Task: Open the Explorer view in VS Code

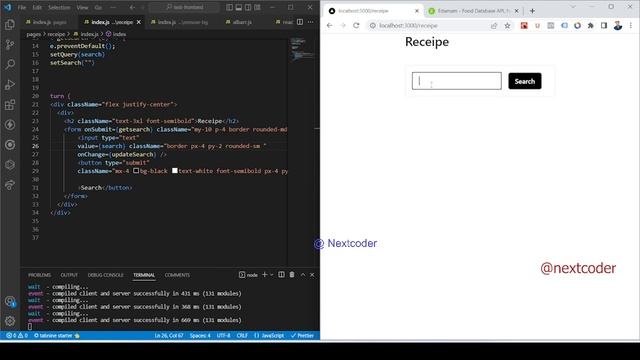Action: (10, 24)
